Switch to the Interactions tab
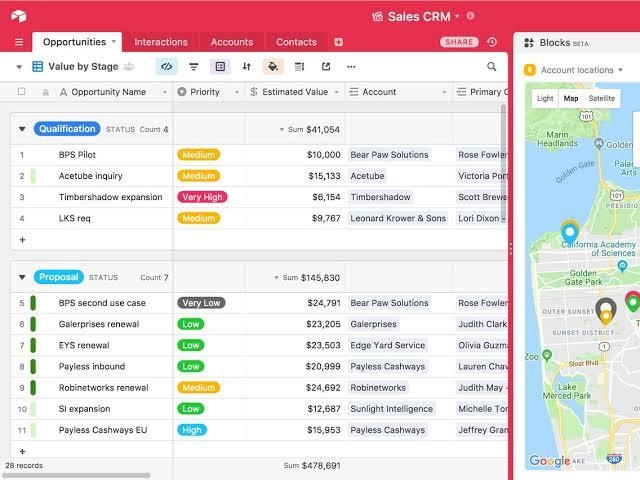Viewport: 640px width, 480px height. tap(161, 42)
